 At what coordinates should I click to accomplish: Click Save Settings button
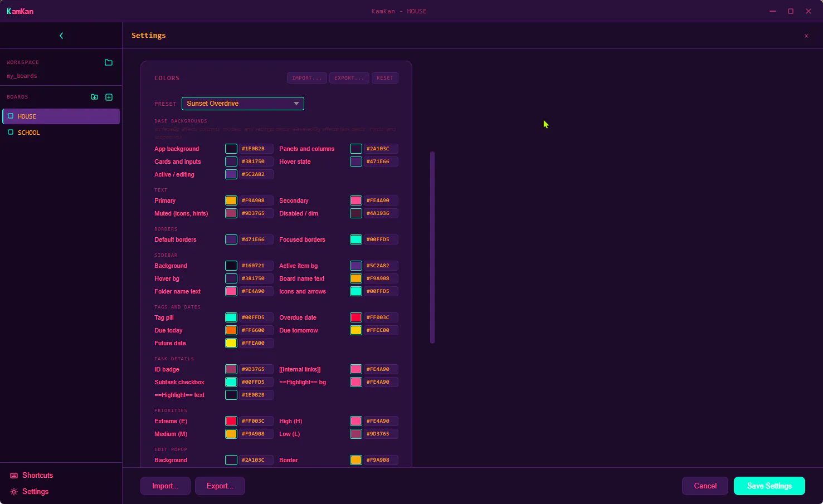(770, 486)
